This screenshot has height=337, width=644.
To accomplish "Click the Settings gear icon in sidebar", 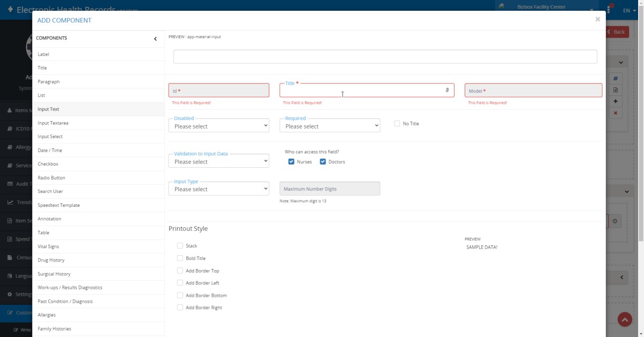I will pos(10,294).
